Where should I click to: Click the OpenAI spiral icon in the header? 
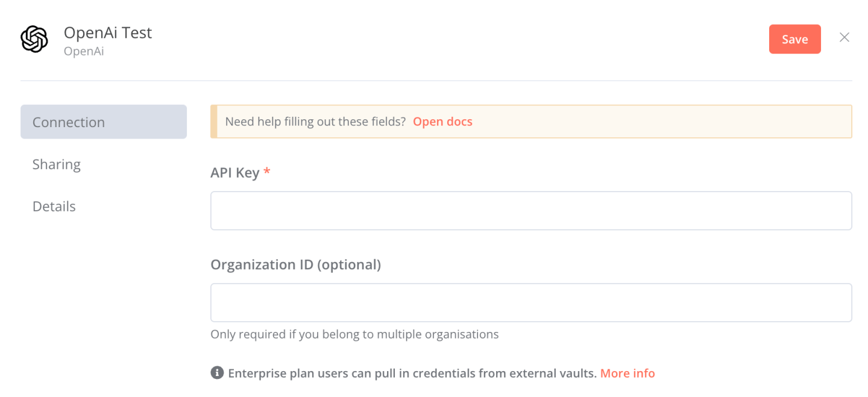34,39
